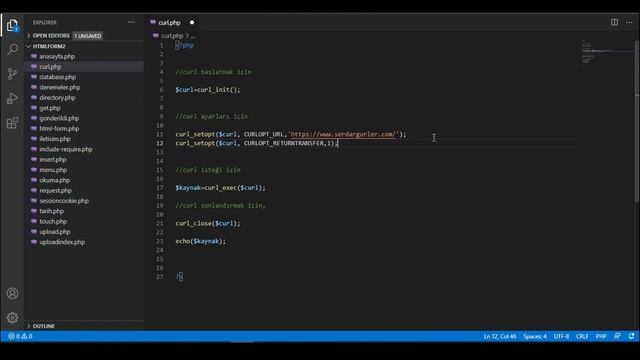Screen dimensions: 640x360
Task: Click the 1 UNSAVED badge
Action: click(87, 36)
